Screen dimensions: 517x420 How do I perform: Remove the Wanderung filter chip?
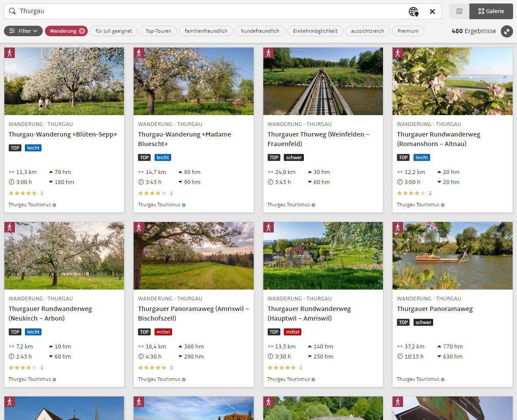pyautogui.click(x=82, y=31)
